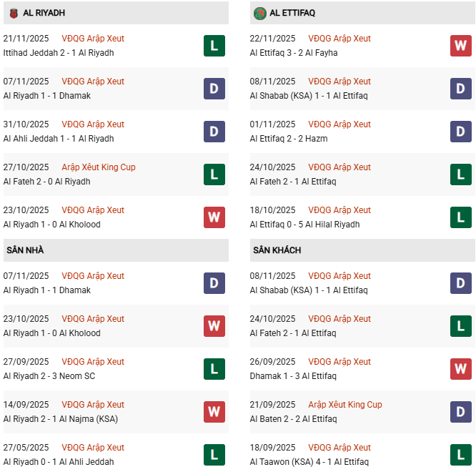The image size is (476, 472).
Task: Click draw badge for Al Baten 2-2 Al Ettifaq
Action: (460, 412)
